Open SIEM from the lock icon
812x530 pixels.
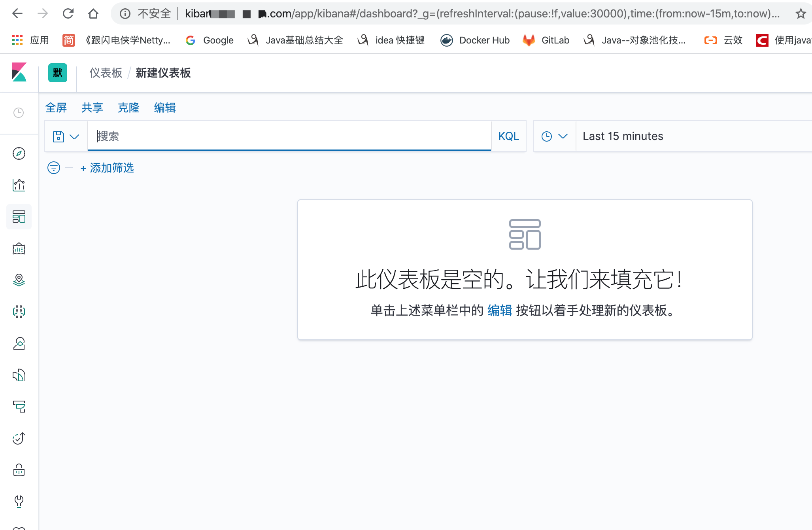click(x=19, y=470)
